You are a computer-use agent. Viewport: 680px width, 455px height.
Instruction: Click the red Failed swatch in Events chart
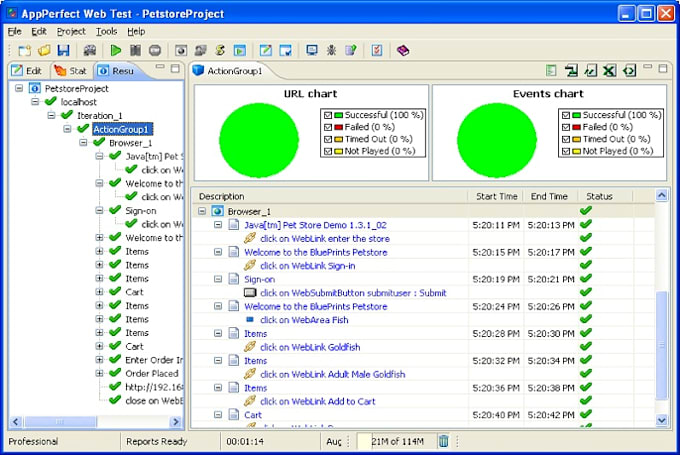[576, 127]
